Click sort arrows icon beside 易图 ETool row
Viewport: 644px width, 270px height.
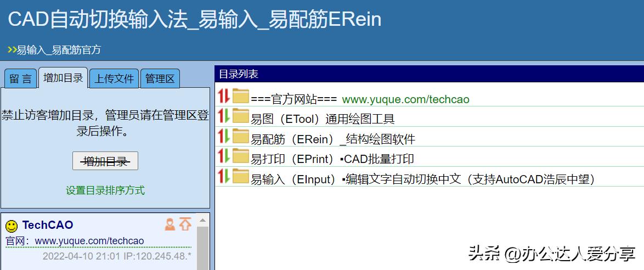(x=224, y=115)
